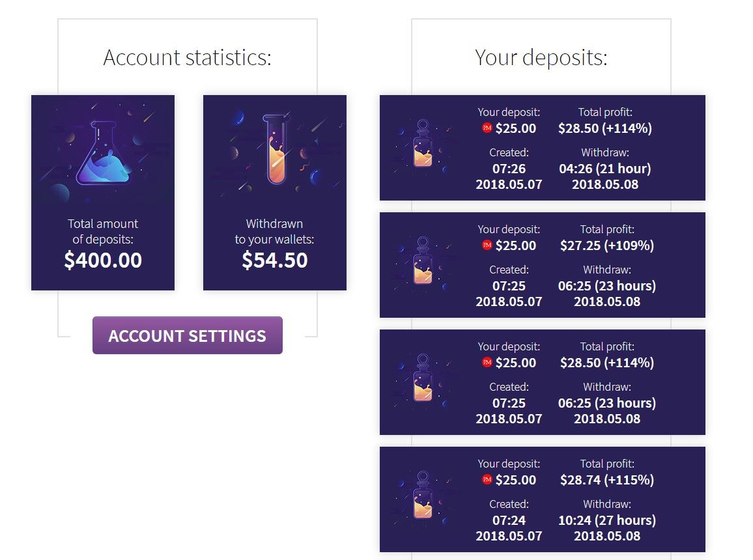Click potion bottle icon of third deposit
This screenshot has width=753, height=560.
pos(423,378)
